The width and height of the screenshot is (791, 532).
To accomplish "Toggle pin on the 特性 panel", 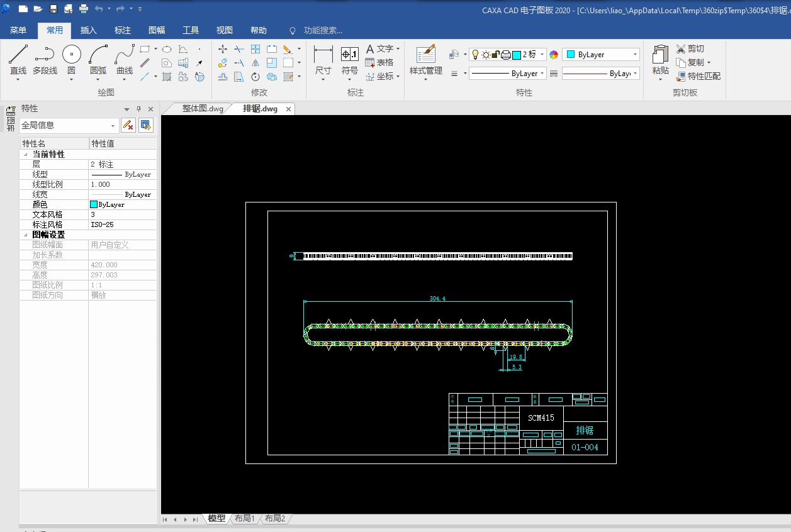I will [x=139, y=109].
